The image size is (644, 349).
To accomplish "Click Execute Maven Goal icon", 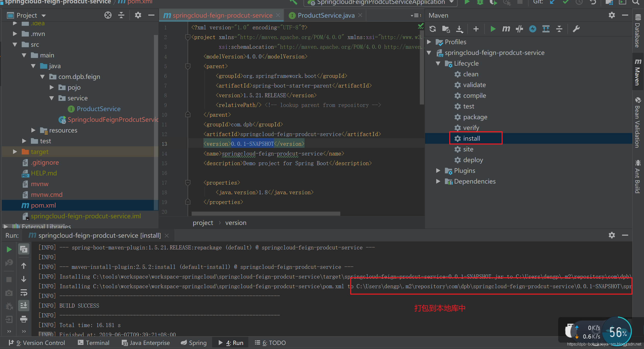I will [506, 29].
